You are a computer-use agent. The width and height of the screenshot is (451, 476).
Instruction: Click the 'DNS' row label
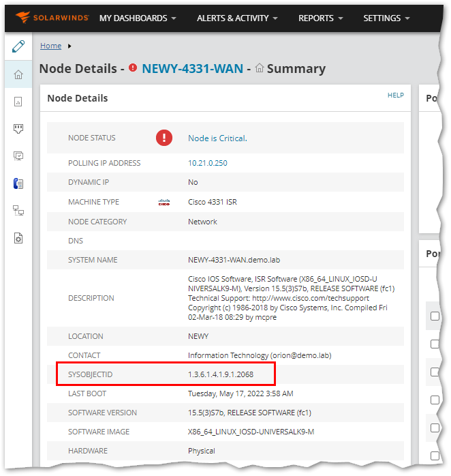pyautogui.click(x=76, y=241)
